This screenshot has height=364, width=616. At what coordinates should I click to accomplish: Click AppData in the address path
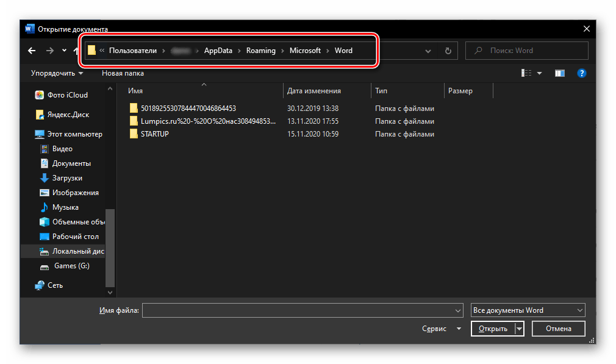point(218,51)
